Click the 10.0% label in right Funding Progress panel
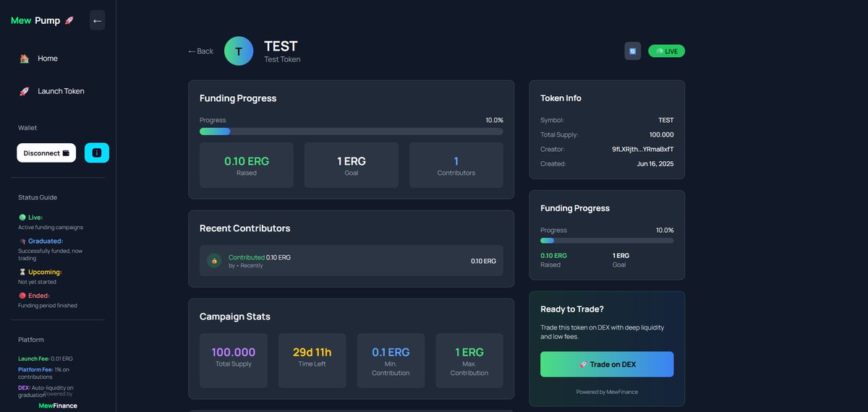This screenshot has height=412, width=868. pos(665,230)
